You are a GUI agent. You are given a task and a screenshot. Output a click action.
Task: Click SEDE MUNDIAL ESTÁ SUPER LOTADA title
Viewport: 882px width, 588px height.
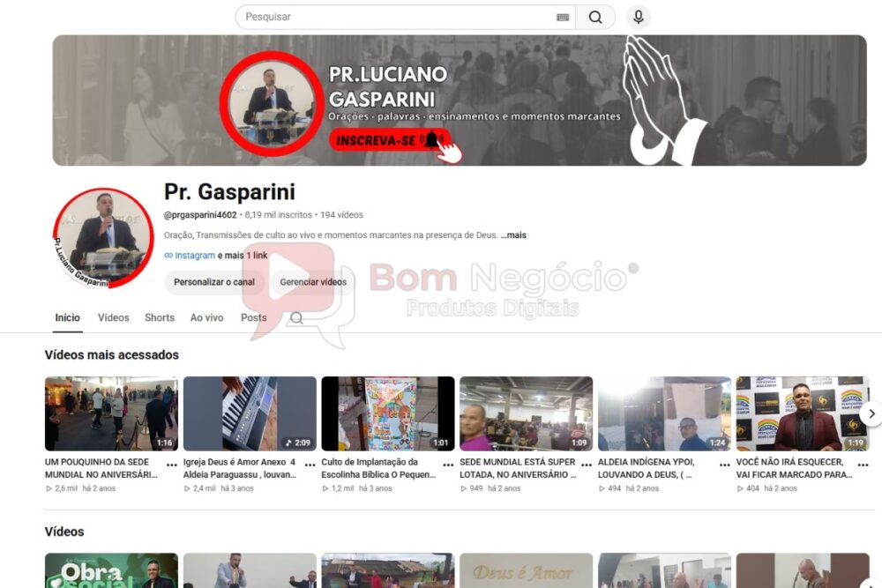coord(518,468)
